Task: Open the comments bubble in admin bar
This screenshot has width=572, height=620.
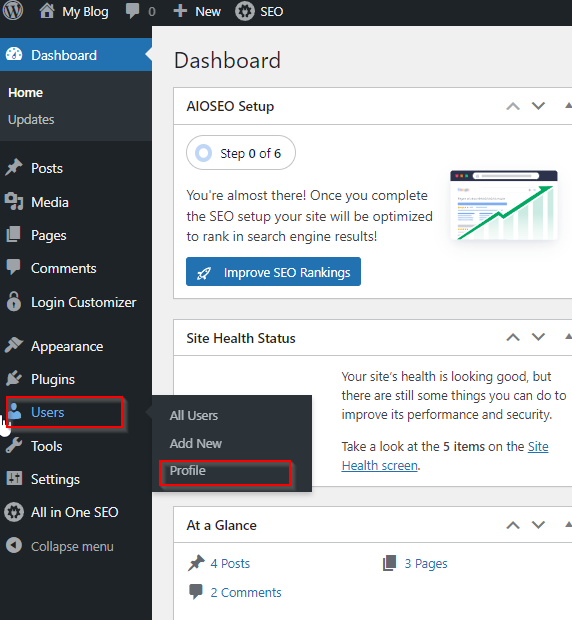Action: tap(132, 11)
